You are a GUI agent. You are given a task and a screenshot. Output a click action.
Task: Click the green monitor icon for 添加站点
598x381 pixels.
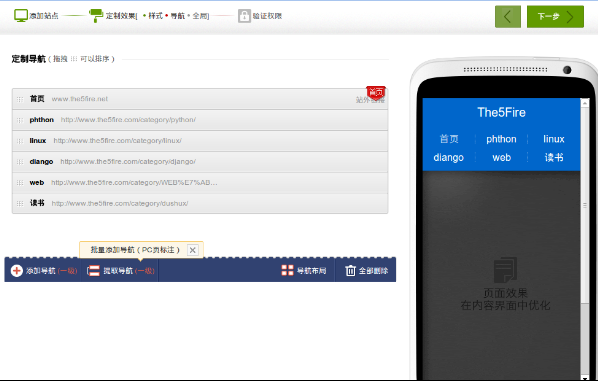pos(21,16)
